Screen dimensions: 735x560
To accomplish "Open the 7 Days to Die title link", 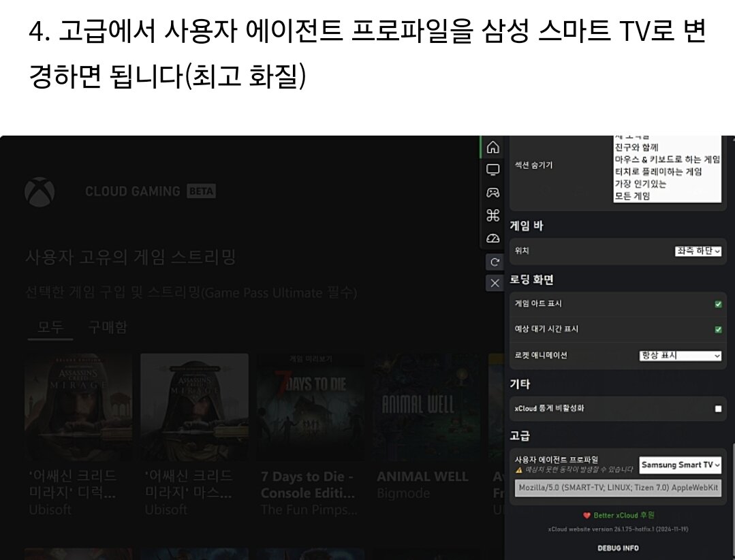I will coord(307,484).
